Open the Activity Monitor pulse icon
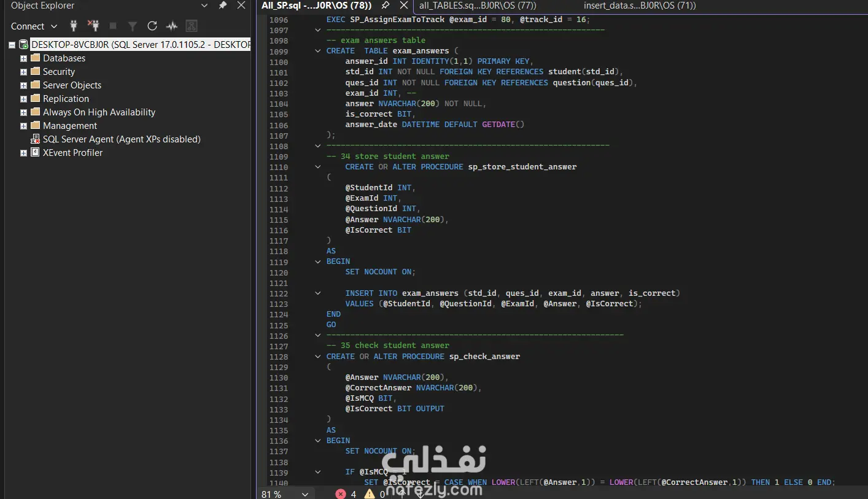This screenshot has height=499, width=868. point(172,26)
